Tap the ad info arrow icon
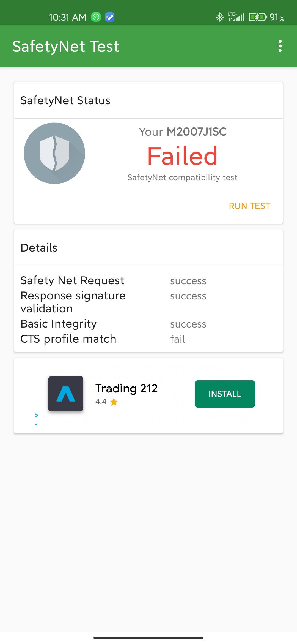297x644 pixels. (x=37, y=415)
